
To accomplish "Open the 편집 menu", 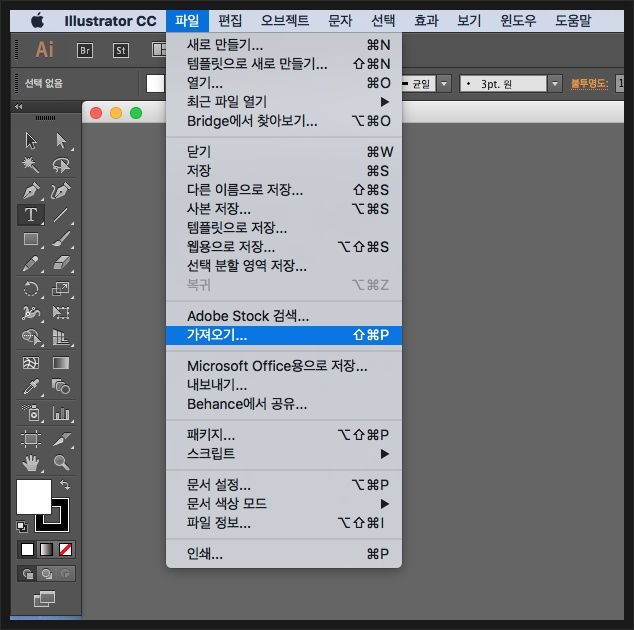I will click(230, 21).
